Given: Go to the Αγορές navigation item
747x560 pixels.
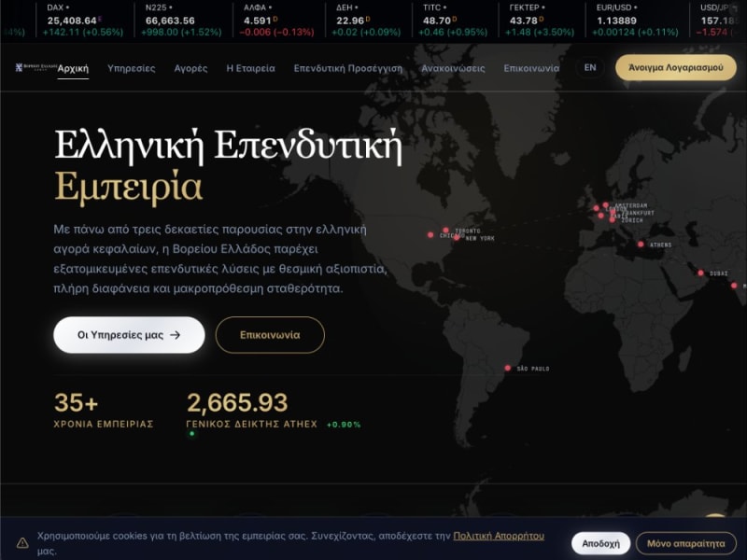Looking at the screenshot, I should 190,68.
